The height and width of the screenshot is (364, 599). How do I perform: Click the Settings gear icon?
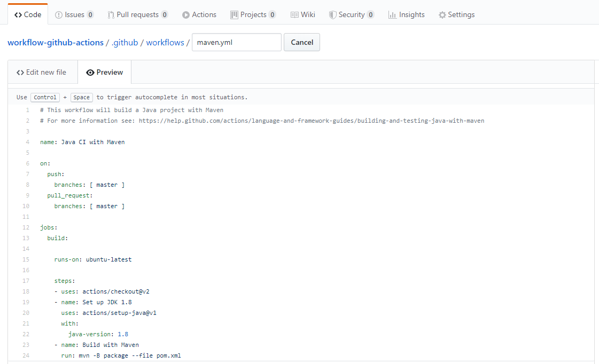[442, 15]
